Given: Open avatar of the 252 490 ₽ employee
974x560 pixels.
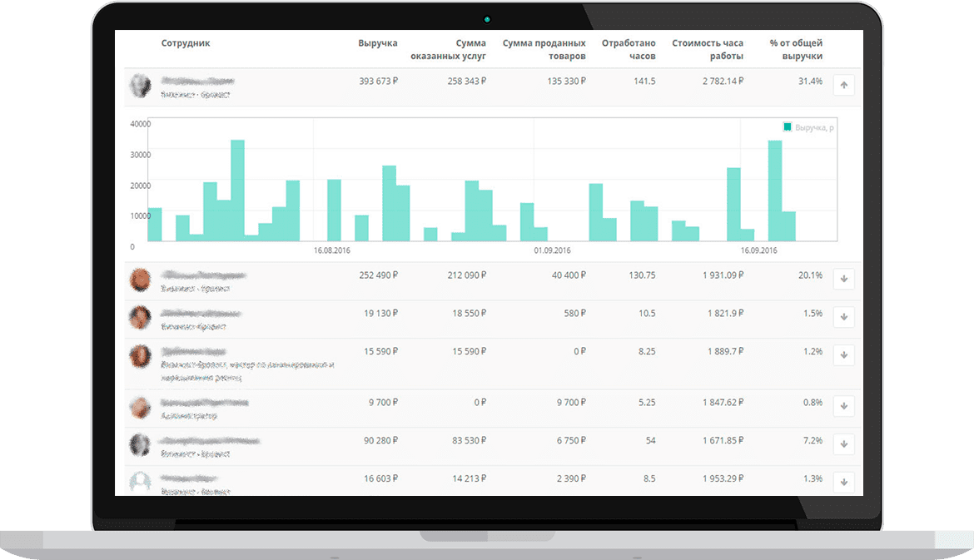Looking at the screenshot, I should click(x=141, y=280).
